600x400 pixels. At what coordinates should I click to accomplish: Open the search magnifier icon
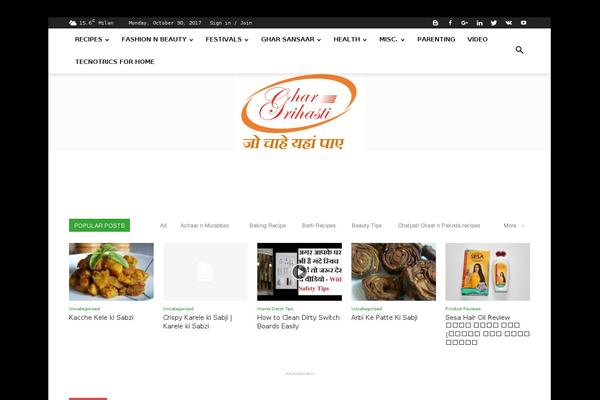pos(519,50)
